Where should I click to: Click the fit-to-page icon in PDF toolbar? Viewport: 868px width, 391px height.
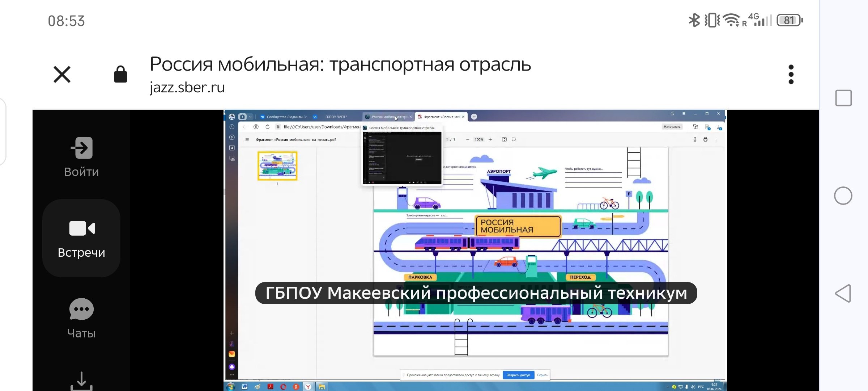(x=504, y=140)
